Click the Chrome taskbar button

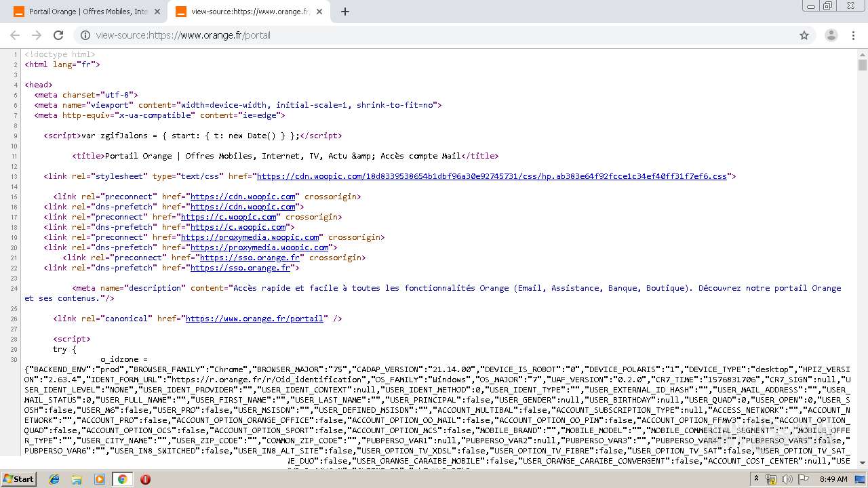point(122,479)
